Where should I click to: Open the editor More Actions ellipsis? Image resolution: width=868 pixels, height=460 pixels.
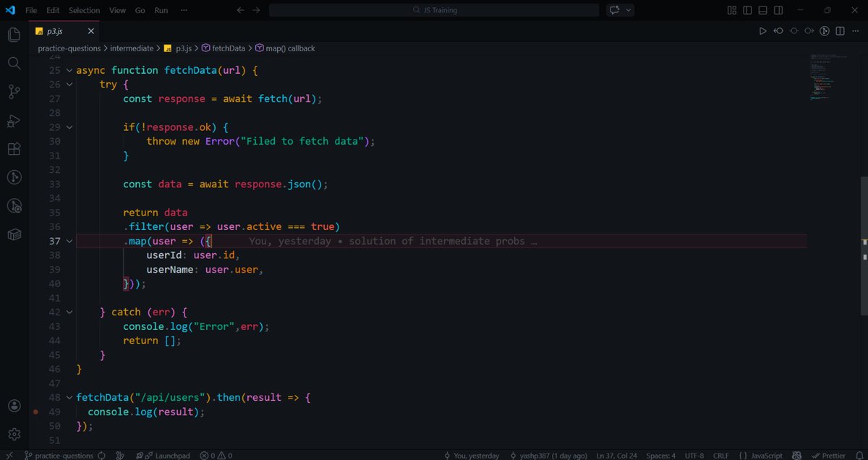click(x=855, y=31)
